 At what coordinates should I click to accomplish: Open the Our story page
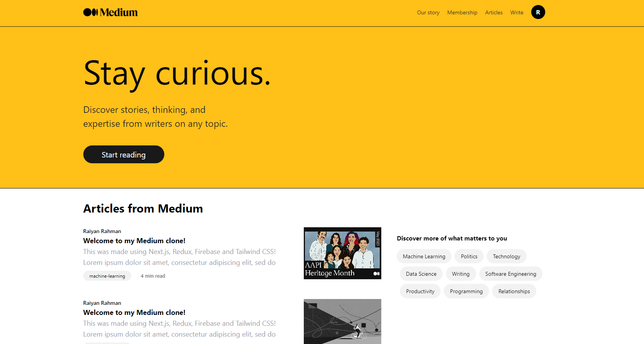coord(428,13)
